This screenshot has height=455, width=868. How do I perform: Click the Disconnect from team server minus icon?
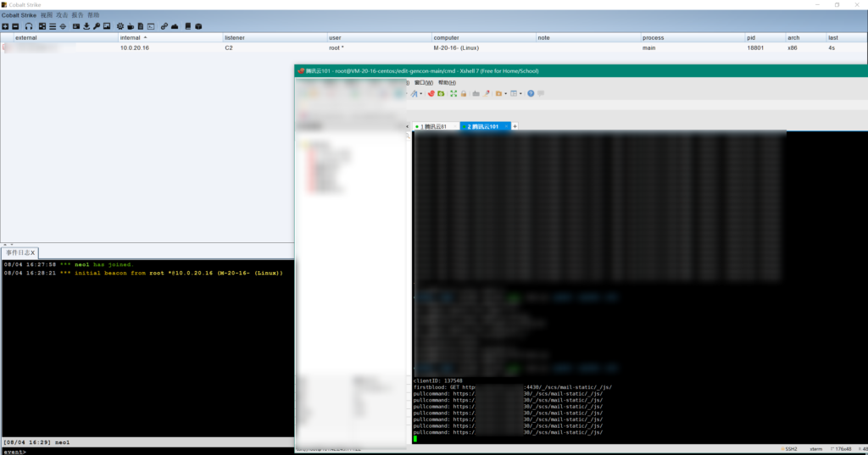point(15,26)
